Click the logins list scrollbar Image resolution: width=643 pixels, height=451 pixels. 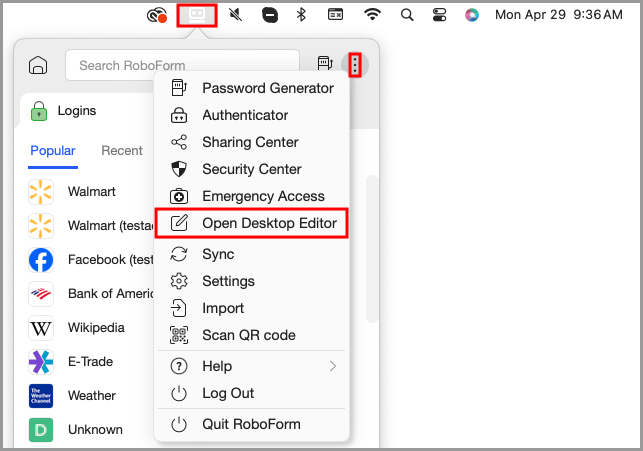[372, 249]
